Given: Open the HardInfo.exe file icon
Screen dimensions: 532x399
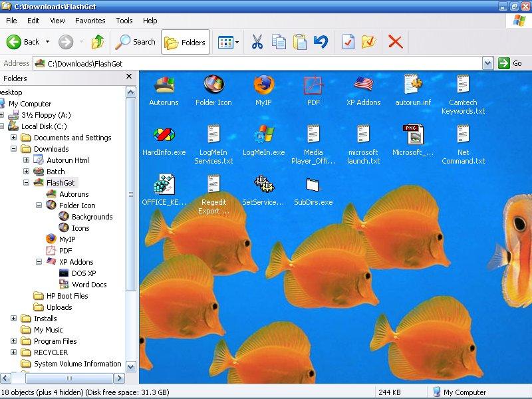Looking at the screenshot, I should point(164,136).
